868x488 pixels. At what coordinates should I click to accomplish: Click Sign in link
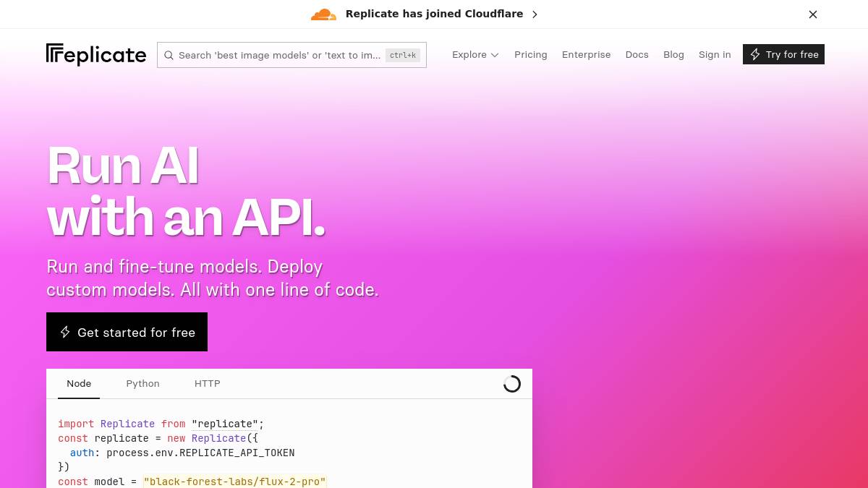coord(715,55)
